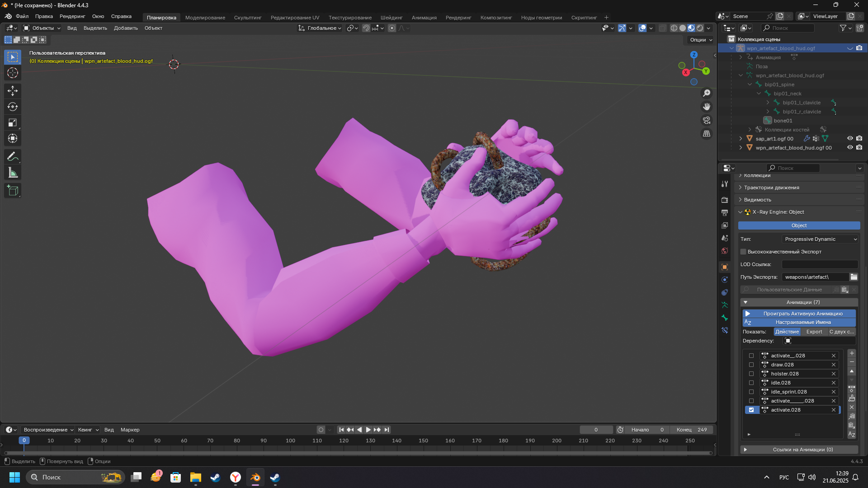This screenshot has width=868, height=488.
Task: Click the Настраиваемые Имена button
Action: (x=799, y=322)
